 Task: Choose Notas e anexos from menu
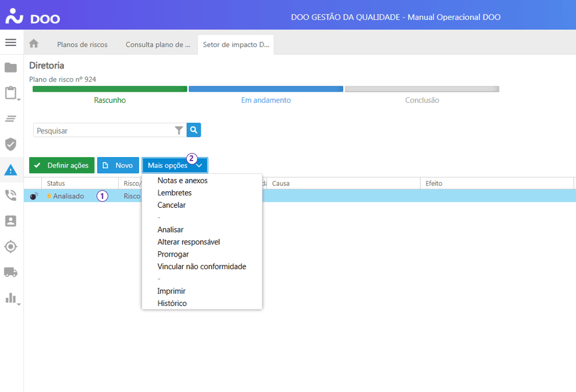[x=182, y=180]
